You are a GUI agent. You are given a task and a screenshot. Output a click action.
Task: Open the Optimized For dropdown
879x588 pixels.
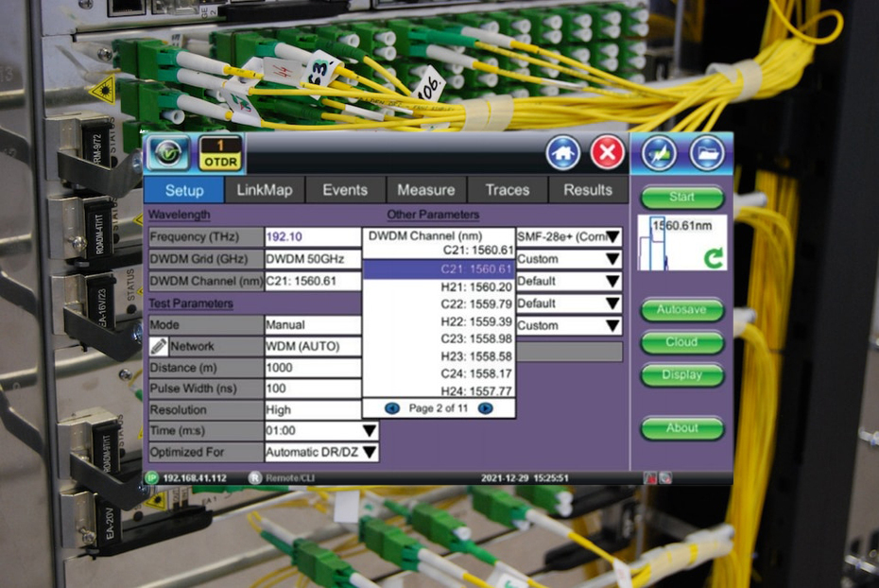click(x=370, y=453)
